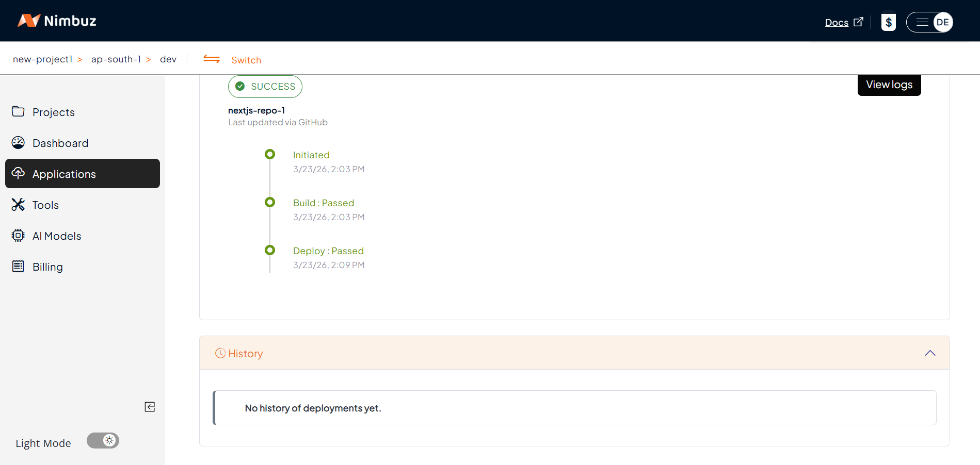Click the Switch link text

click(x=246, y=60)
